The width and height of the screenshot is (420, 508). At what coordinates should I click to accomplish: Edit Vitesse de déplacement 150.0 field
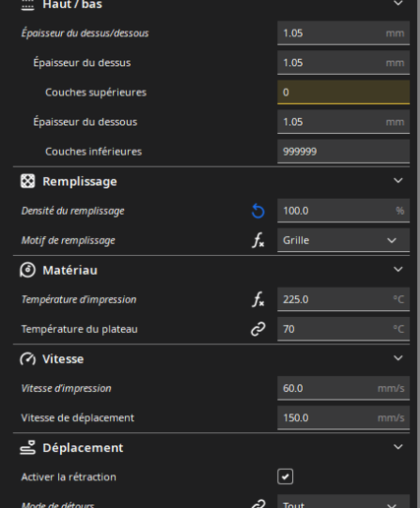point(343,417)
